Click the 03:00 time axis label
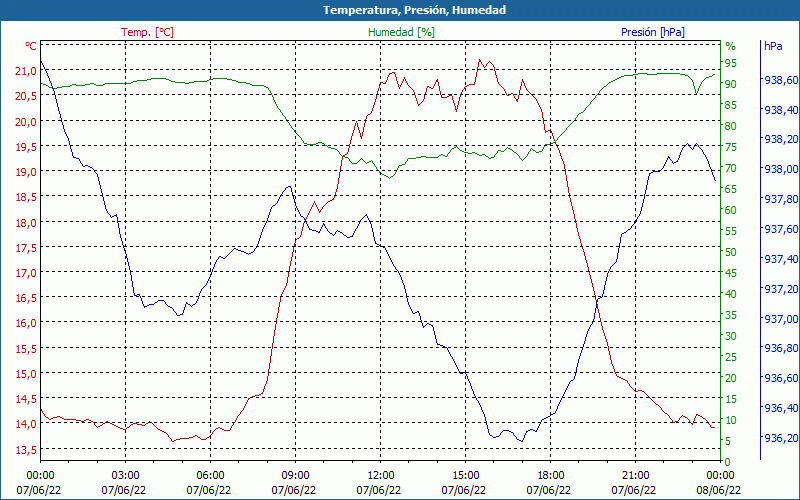The image size is (800, 500). 125,475
